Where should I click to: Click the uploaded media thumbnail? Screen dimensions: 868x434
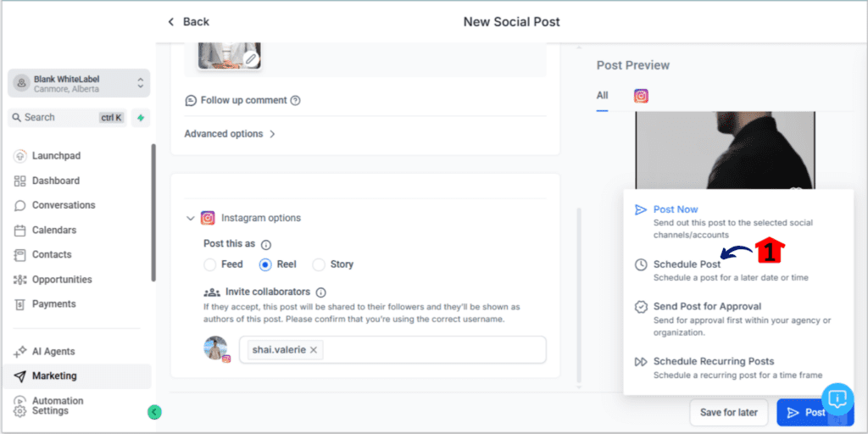point(229,56)
